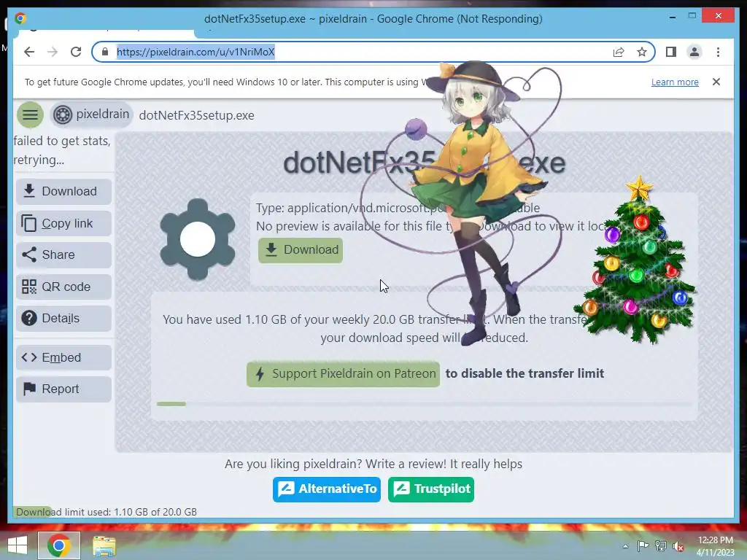The width and height of the screenshot is (747, 560).
Task: Click the large gear file-type icon
Action: click(x=197, y=239)
